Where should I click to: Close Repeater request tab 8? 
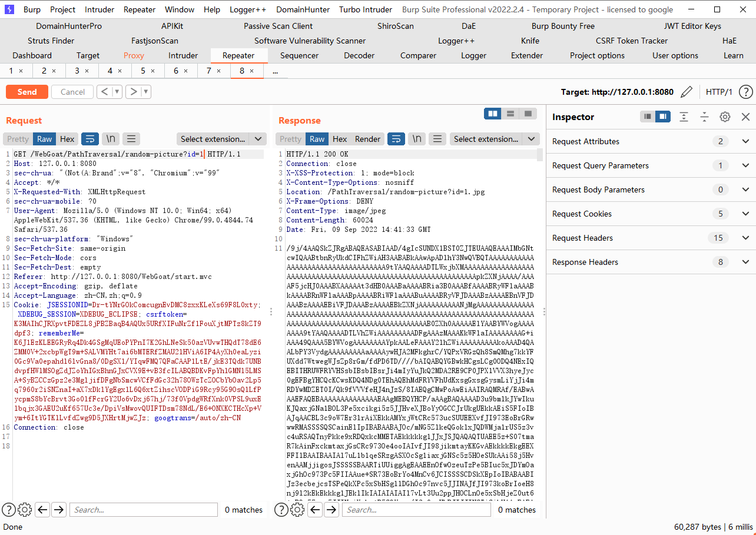click(x=252, y=71)
